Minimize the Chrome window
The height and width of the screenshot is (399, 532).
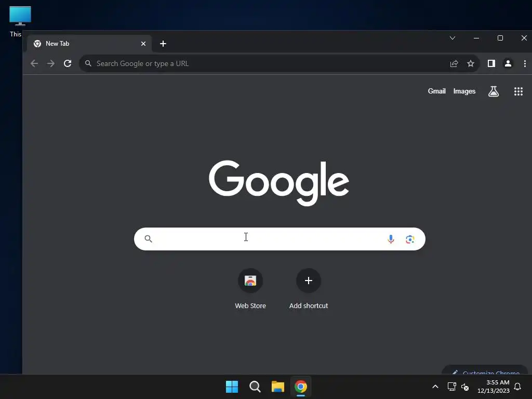point(476,38)
